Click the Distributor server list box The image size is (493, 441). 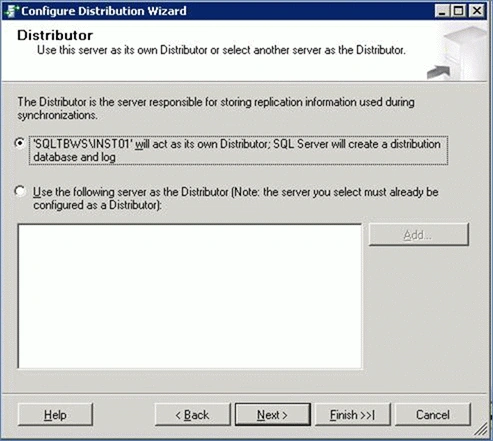190,296
